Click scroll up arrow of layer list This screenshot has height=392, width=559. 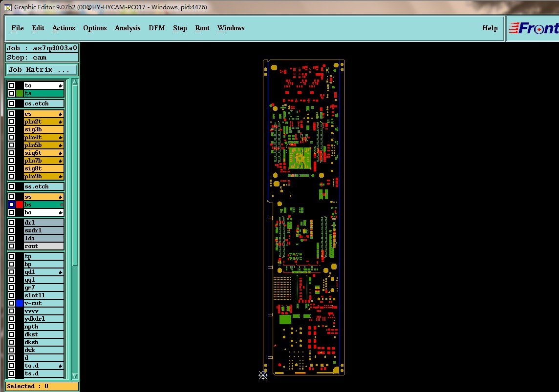point(75,82)
